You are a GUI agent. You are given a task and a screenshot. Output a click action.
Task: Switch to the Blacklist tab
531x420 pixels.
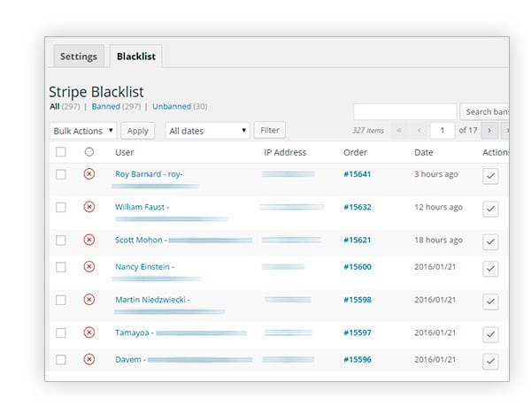(x=136, y=57)
